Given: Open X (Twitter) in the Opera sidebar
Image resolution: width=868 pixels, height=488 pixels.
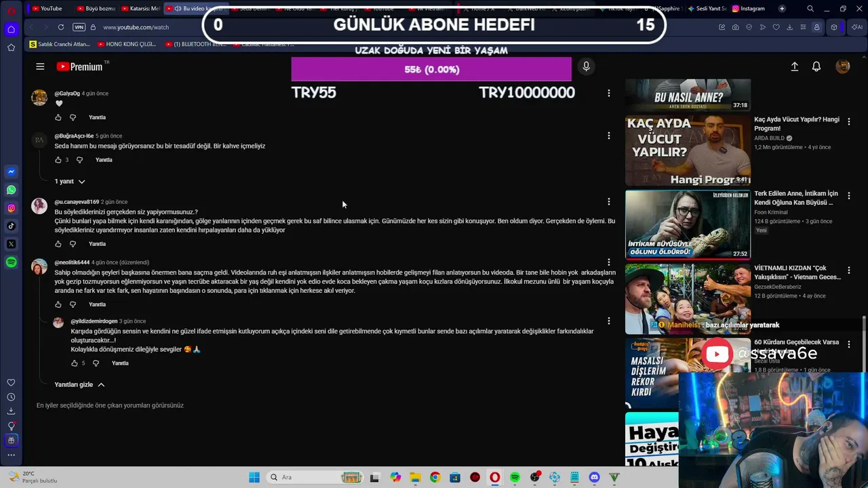Looking at the screenshot, I should pos(12,244).
